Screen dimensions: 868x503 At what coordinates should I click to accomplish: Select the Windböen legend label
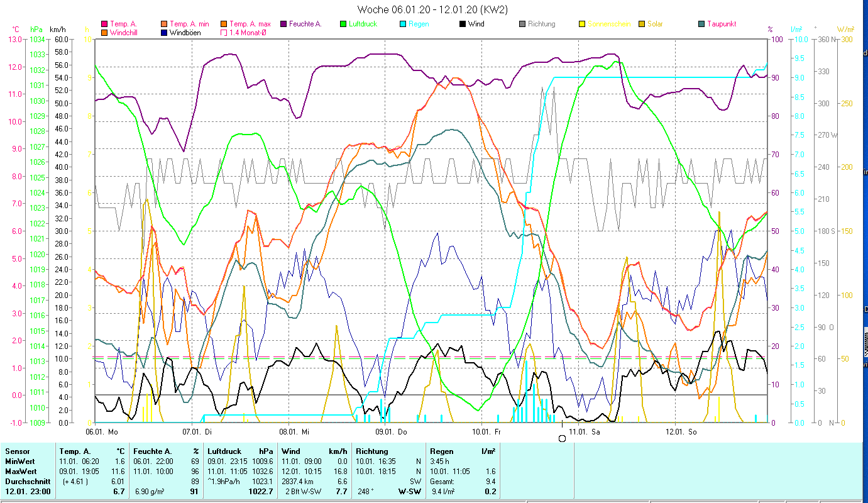185,32
